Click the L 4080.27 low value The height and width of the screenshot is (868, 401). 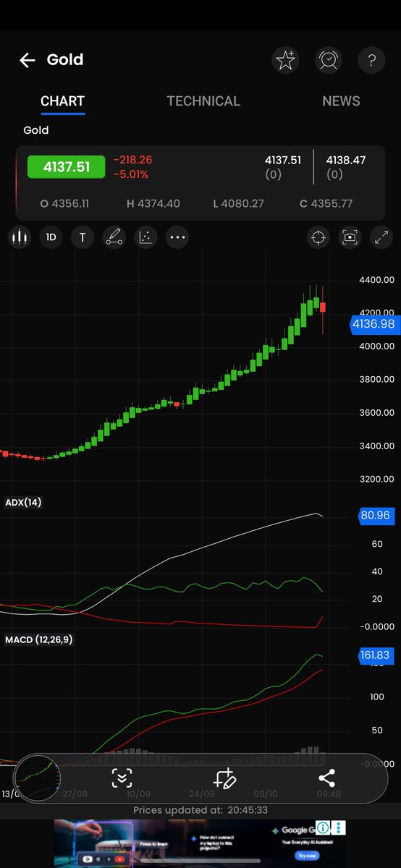click(x=239, y=204)
